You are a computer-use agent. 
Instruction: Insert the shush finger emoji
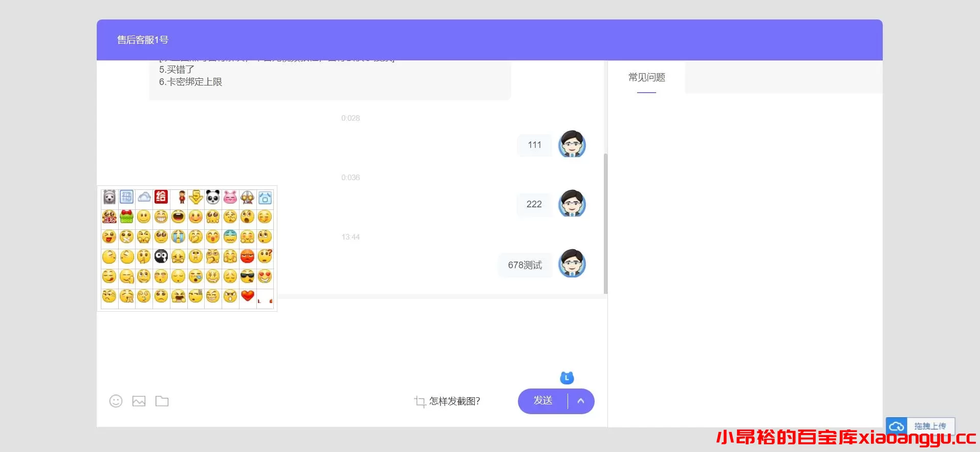click(x=144, y=256)
